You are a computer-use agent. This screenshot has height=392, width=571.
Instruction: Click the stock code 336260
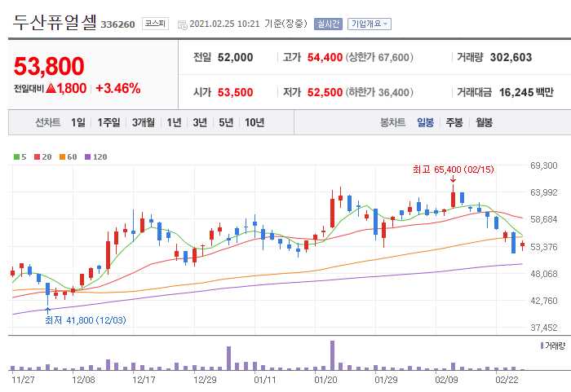point(117,24)
